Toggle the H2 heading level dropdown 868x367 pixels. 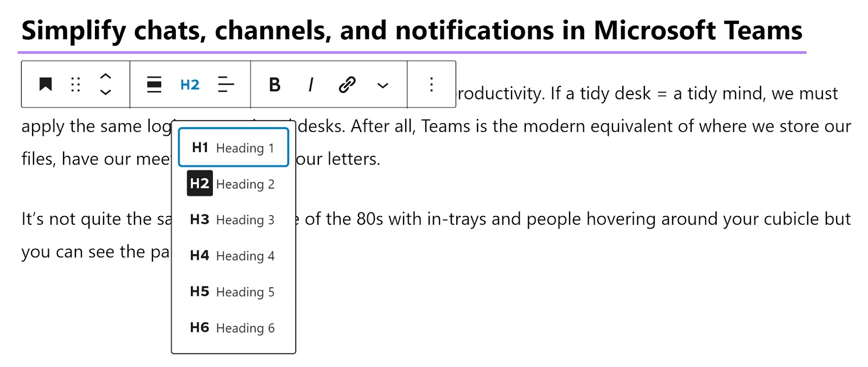pyautogui.click(x=190, y=85)
